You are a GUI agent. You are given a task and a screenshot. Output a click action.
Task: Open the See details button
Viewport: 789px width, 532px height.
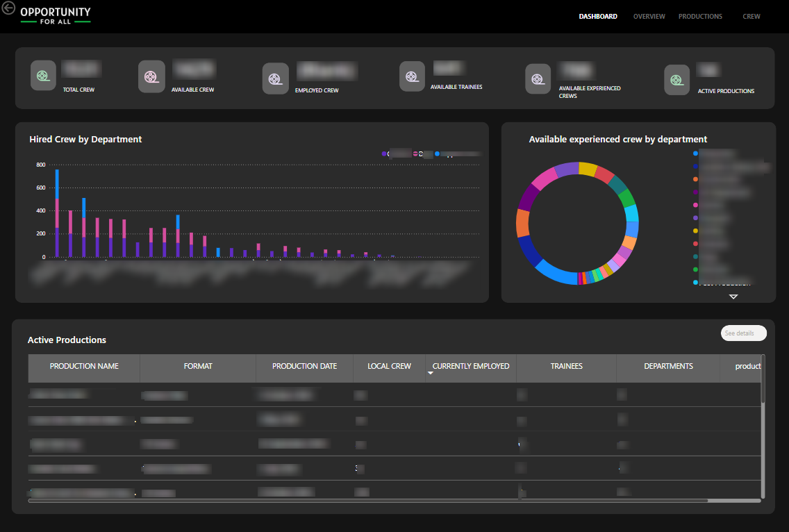click(743, 333)
